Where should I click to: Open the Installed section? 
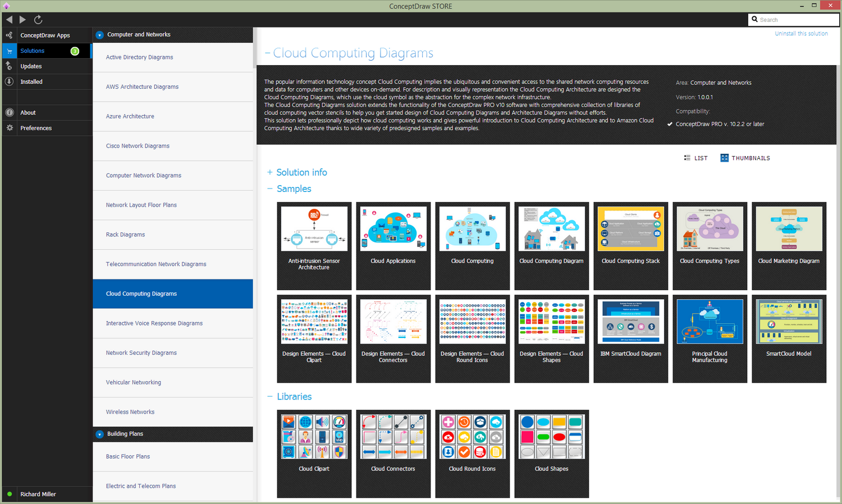[x=47, y=81]
